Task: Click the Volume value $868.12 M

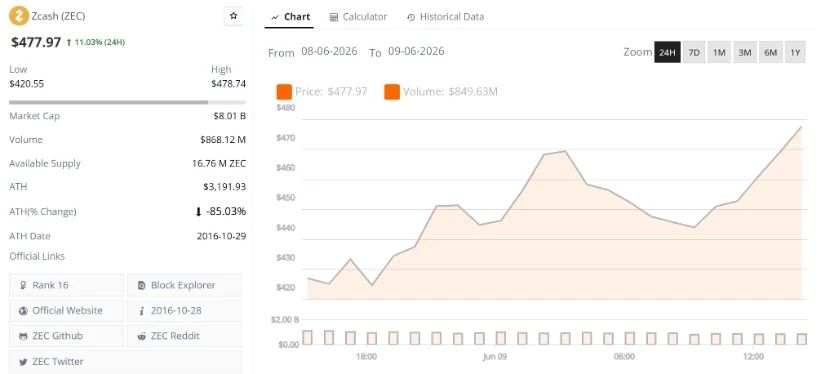Action: click(223, 140)
